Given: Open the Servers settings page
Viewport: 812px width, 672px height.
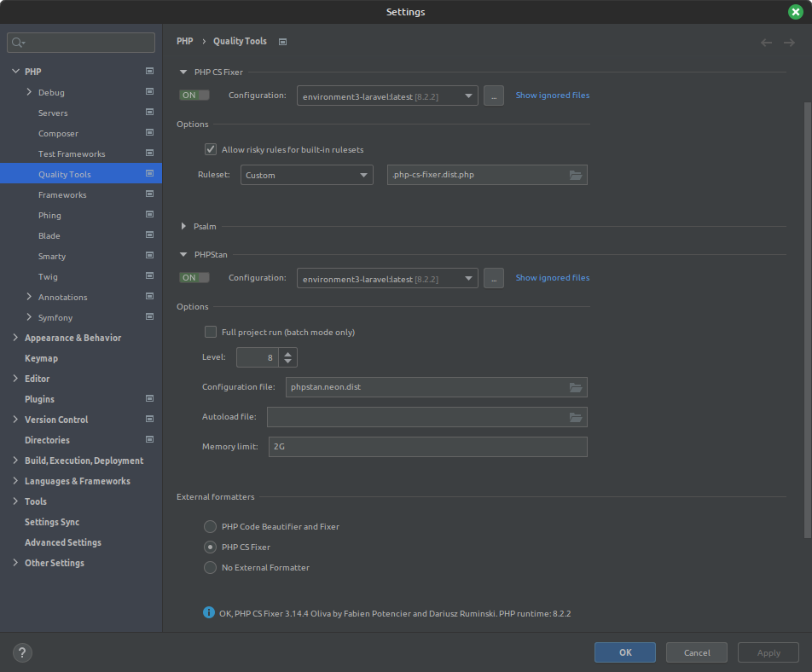Looking at the screenshot, I should (53, 113).
